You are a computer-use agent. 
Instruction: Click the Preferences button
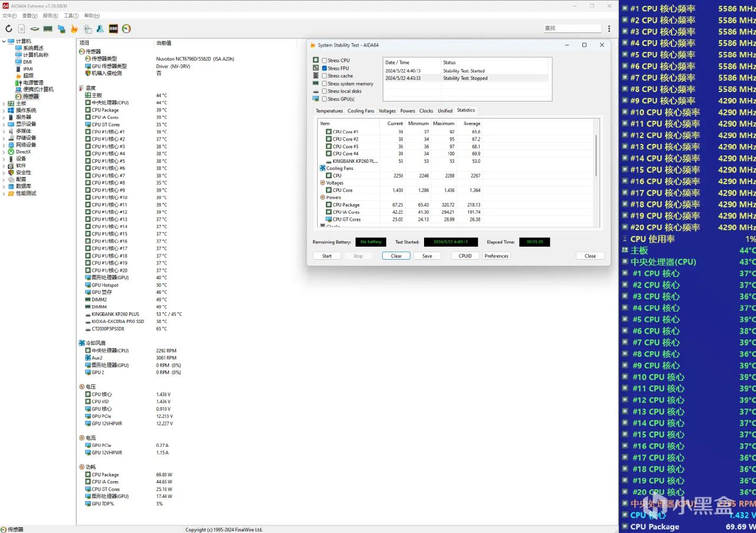tap(496, 256)
